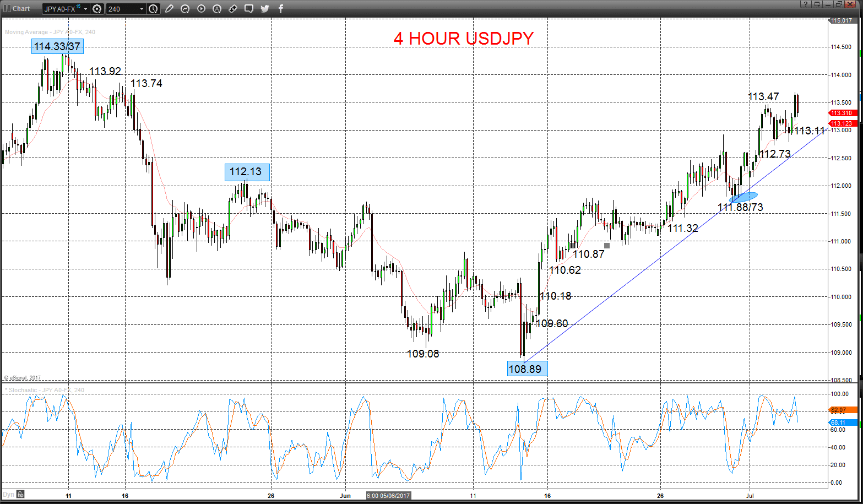This screenshot has height=504, width=863.
Task: Select the 112.73 annotation text
Action: coord(775,154)
